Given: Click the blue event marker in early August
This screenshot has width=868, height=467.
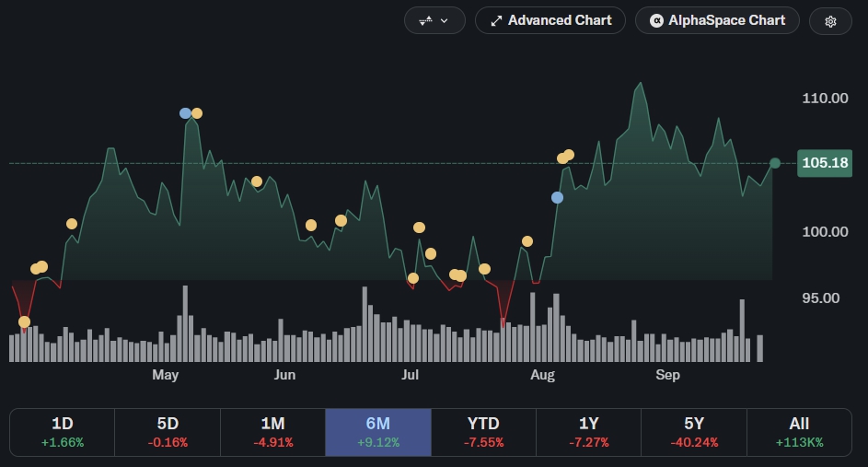Looking at the screenshot, I should [558, 198].
